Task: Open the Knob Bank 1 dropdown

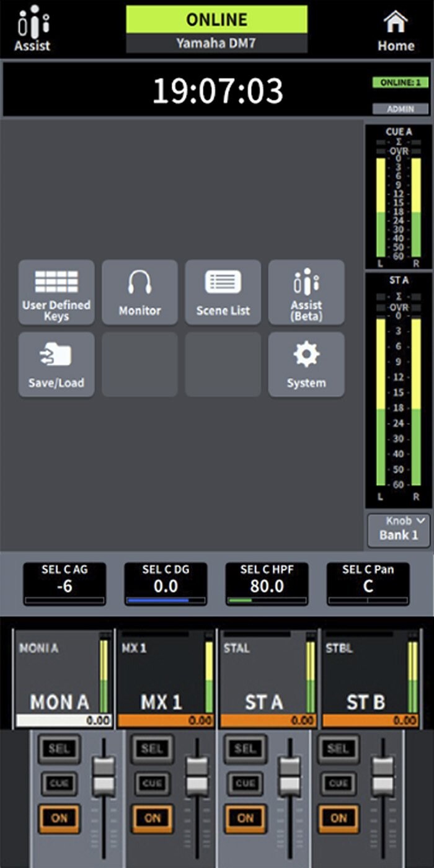Action: tap(399, 529)
